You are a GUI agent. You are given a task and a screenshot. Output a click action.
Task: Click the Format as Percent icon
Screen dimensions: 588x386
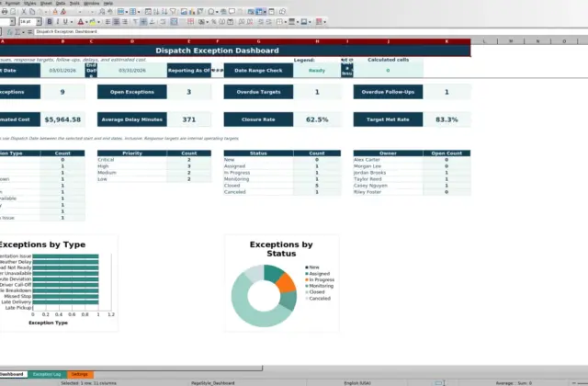pos(213,22)
